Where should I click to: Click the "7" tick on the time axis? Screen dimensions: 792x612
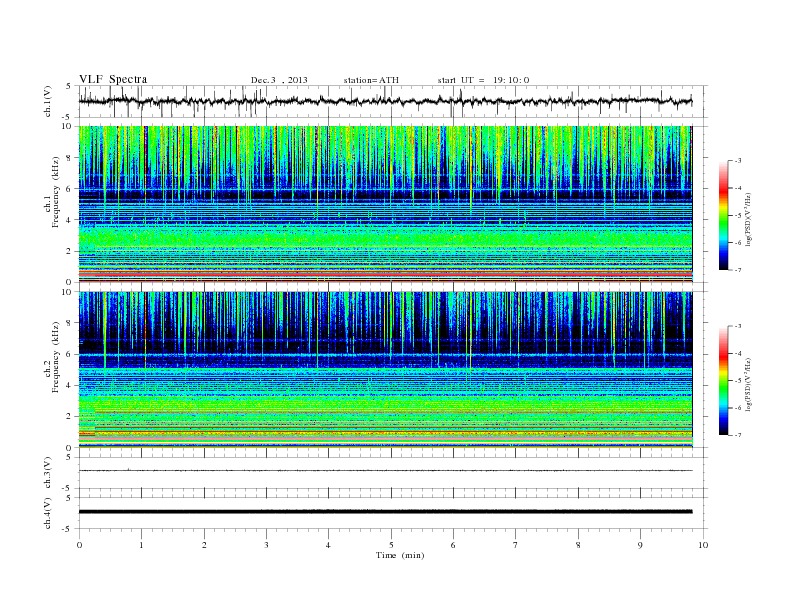[x=516, y=545]
